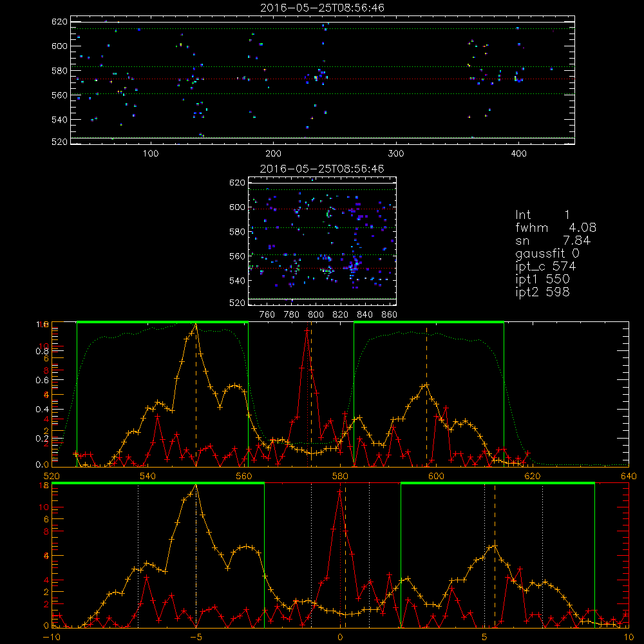Select the 'ipt2 598' readout

click(x=542, y=292)
